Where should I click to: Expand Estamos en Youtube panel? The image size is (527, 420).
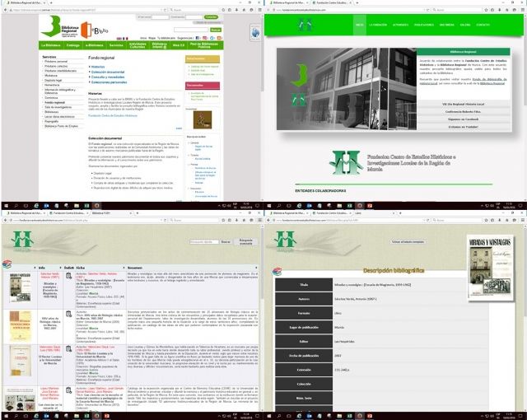coord(463,127)
